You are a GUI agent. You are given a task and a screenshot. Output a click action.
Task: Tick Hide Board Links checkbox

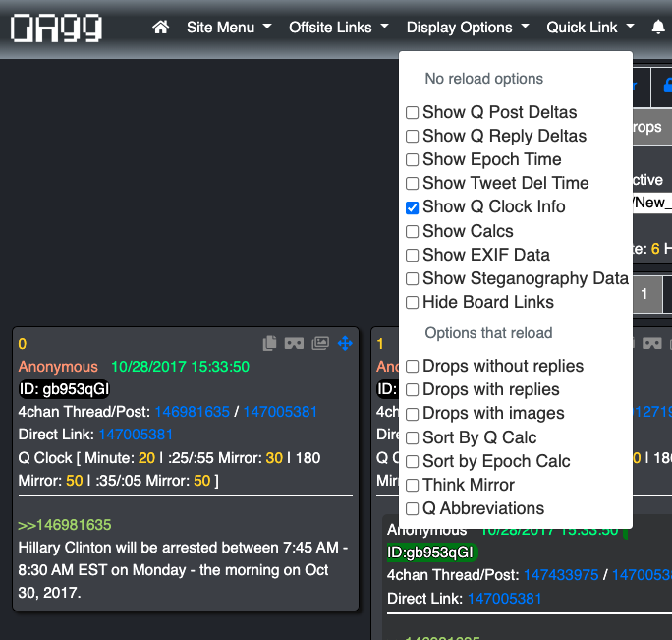click(413, 302)
